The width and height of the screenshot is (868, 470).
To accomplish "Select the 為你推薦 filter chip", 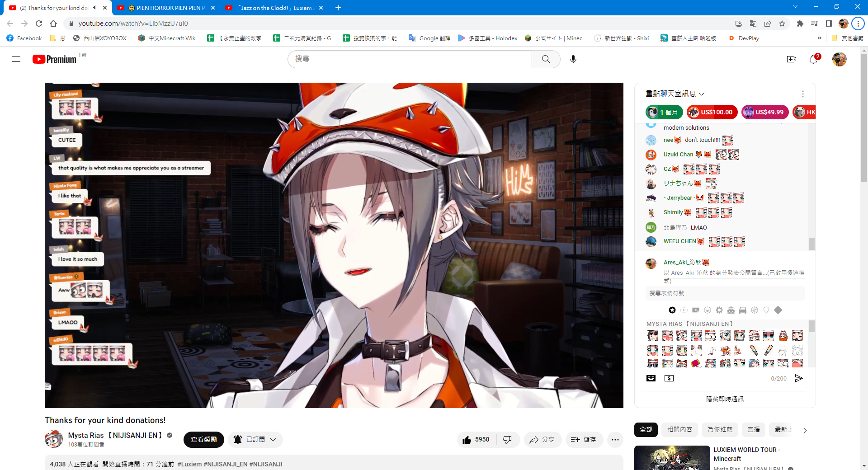I will [720, 429].
